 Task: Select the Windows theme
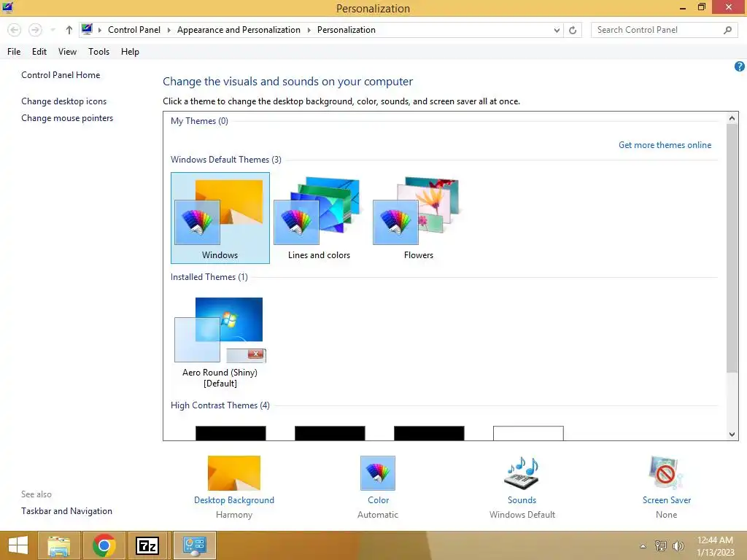pos(220,217)
